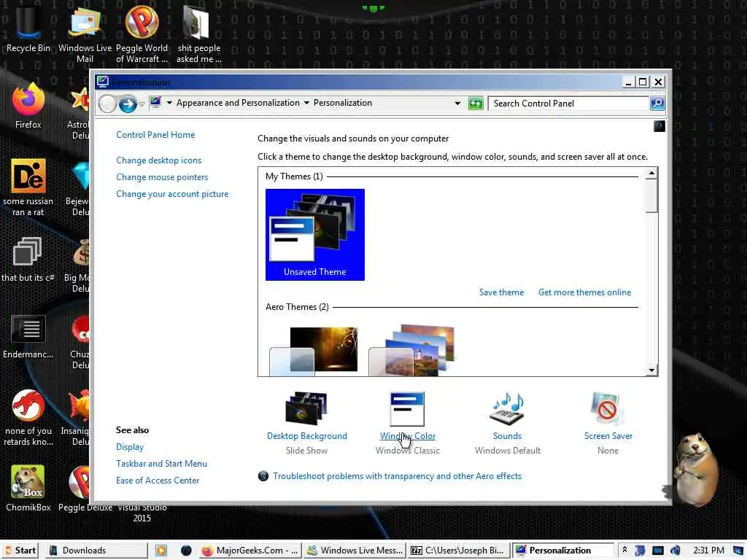
Task: Click the Desktop Background slideshow icon
Action: 306,408
